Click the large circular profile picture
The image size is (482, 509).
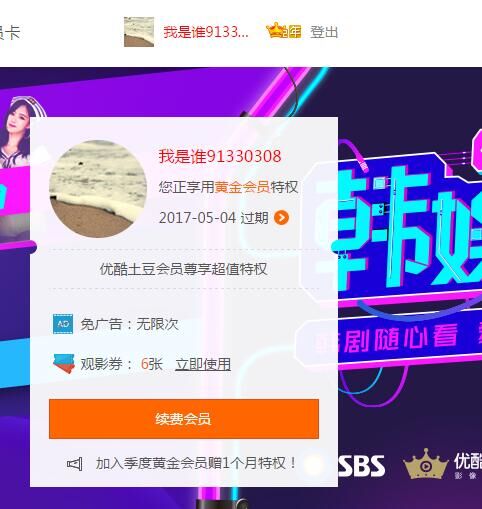pyautogui.click(x=98, y=189)
